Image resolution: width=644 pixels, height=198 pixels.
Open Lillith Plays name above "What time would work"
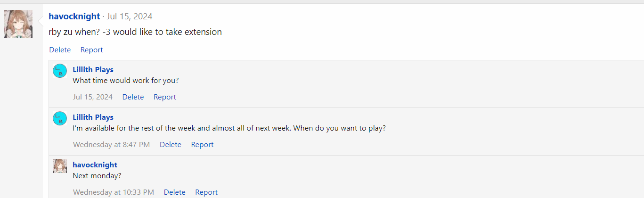coord(93,70)
